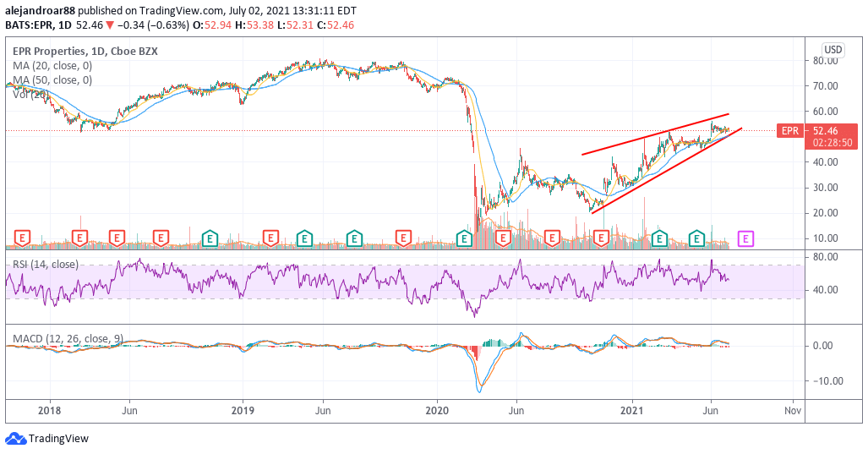Viewport: 868px width, 454px height.
Task: Click the 60.00 price axis label
Action: [825, 112]
